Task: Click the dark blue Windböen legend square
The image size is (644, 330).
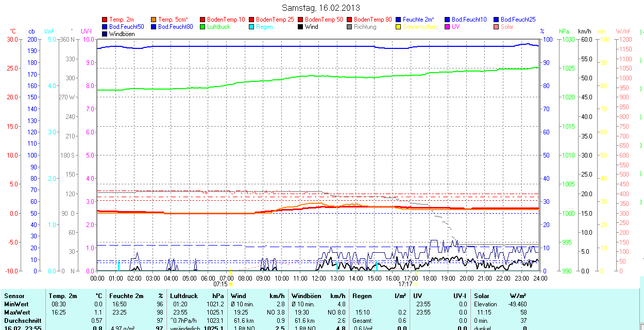Action: [105, 34]
